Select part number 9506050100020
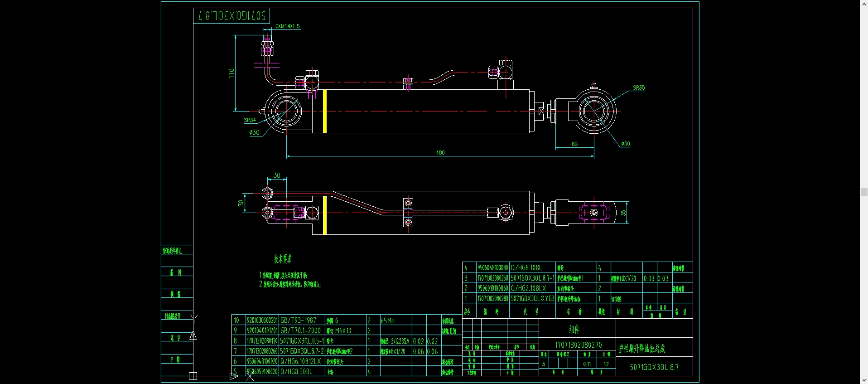 coord(262,371)
